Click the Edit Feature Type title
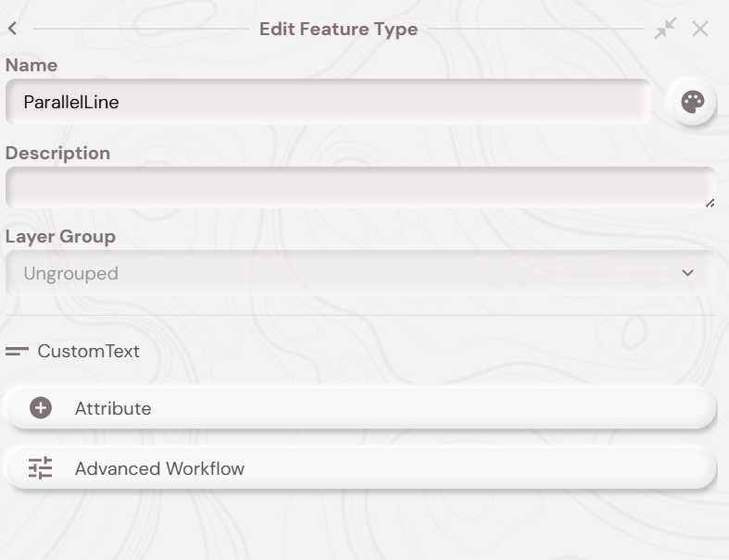 tap(338, 29)
